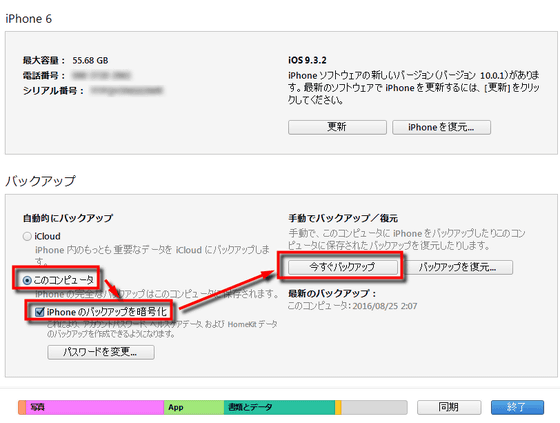Click the green App storage segment
Screen dimensions: 560x423
tap(194, 407)
